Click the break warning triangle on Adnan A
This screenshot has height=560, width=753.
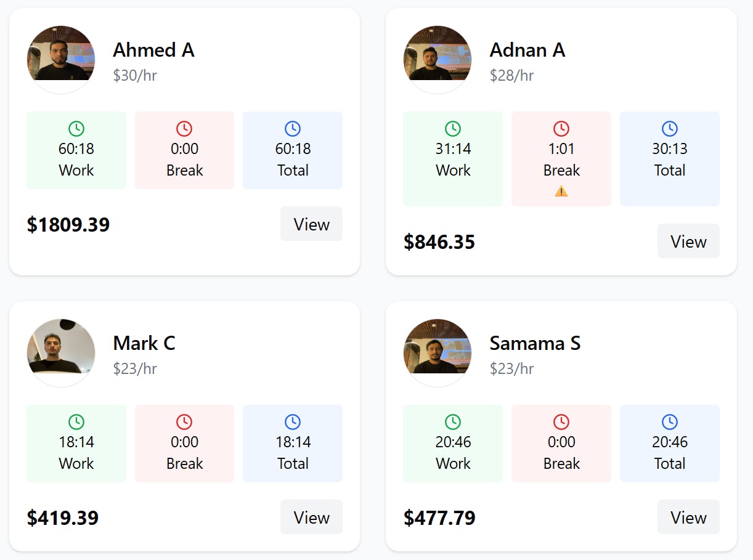(561, 192)
